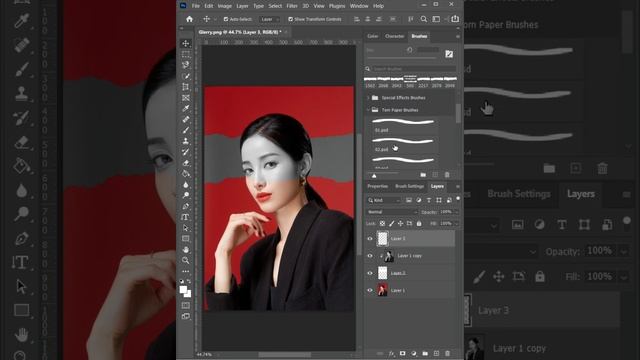Viewport: 640px width, 360px height.
Task: Select the Path Selection tool
Action: (x=186, y=228)
